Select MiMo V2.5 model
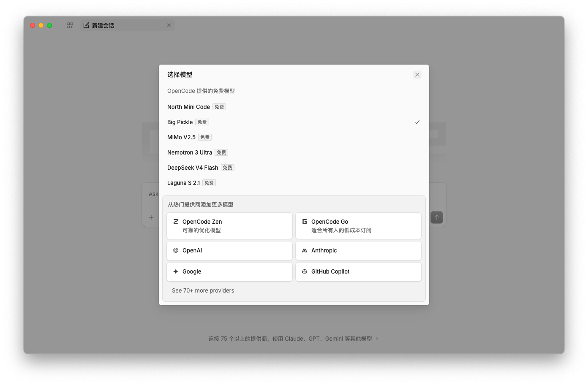 pos(294,137)
